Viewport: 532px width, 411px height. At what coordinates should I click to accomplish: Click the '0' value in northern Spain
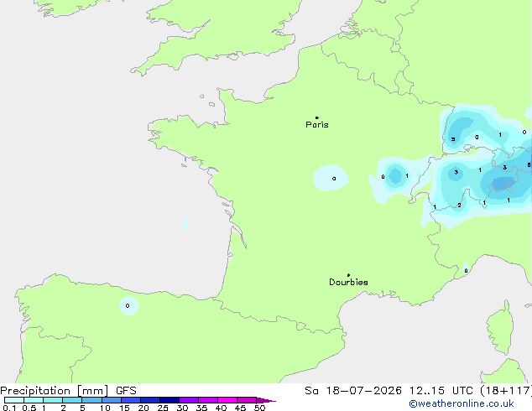coord(128,305)
